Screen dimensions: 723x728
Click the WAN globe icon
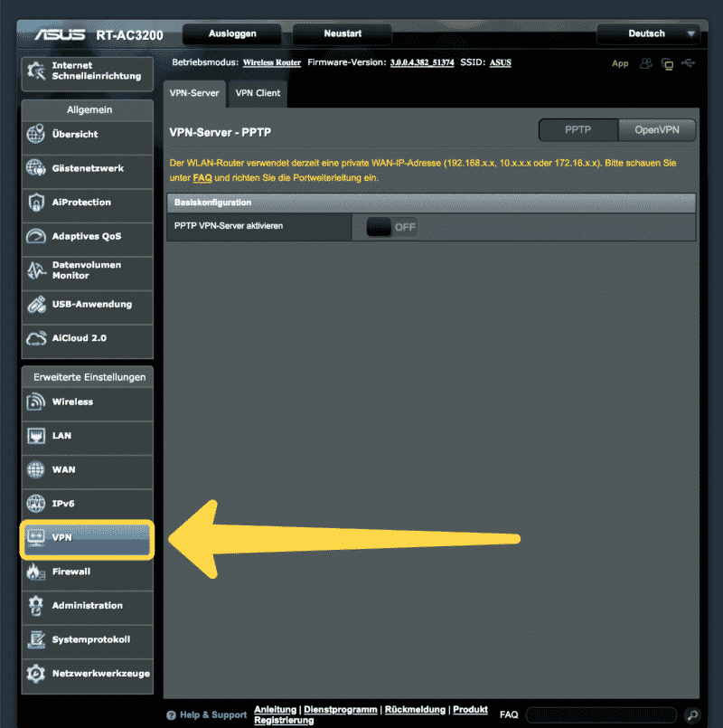[x=36, y=469]
